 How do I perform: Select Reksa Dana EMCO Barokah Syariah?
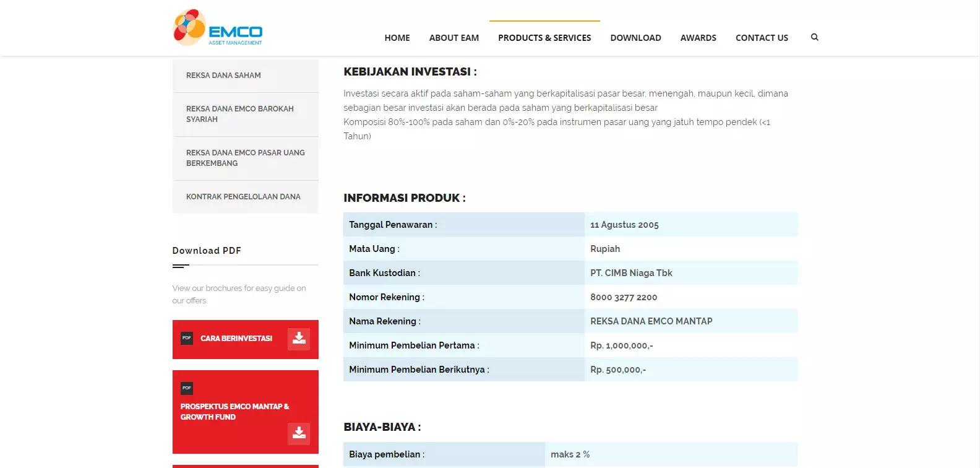[x=246, y=115]
